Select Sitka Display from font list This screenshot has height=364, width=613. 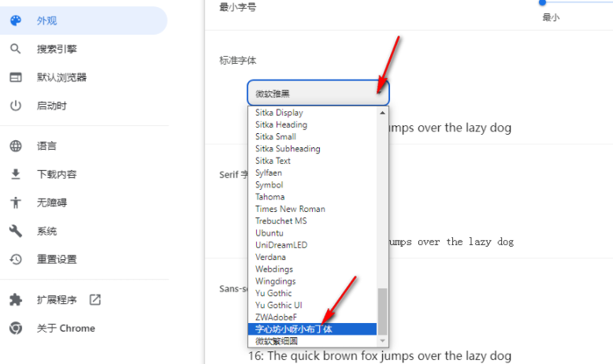pos(312,113)
